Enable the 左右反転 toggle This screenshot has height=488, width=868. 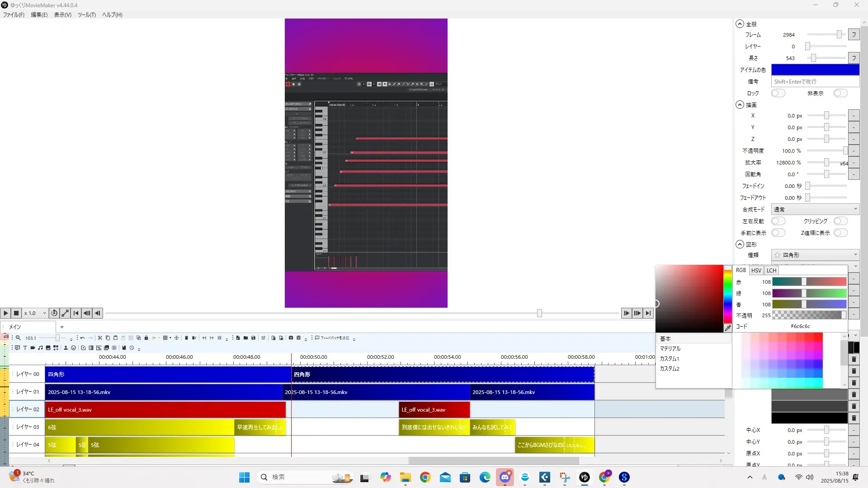coord(778,221)
